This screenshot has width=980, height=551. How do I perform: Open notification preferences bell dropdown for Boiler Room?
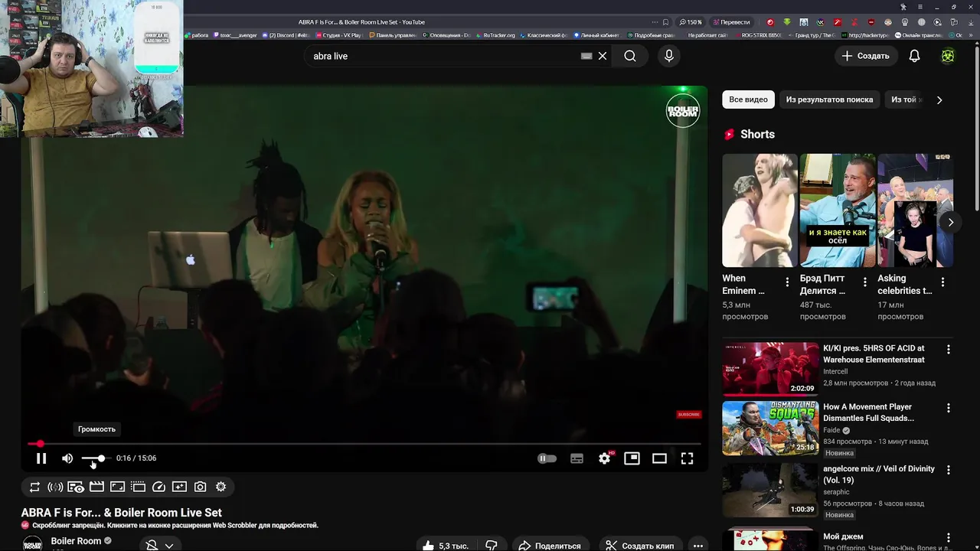pos(159,545)
